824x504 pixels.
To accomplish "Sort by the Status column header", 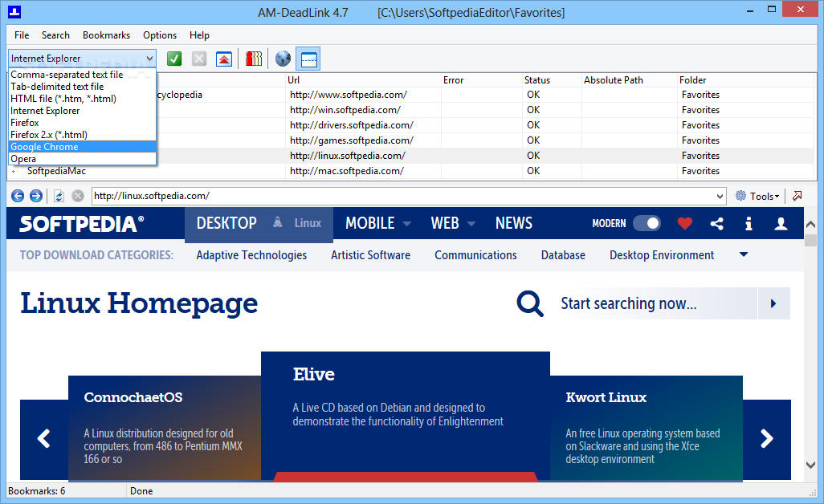I will pyautogui.click(x=552, y=79).
